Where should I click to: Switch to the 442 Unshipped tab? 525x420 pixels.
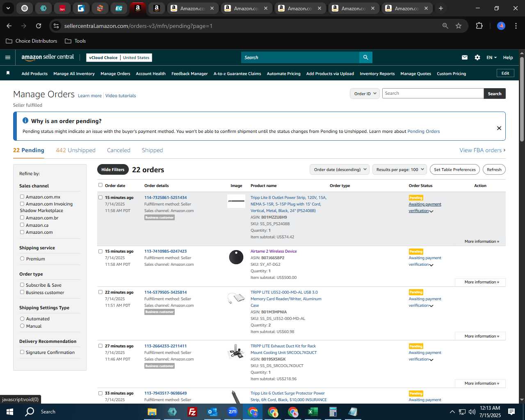coord(75,150)
